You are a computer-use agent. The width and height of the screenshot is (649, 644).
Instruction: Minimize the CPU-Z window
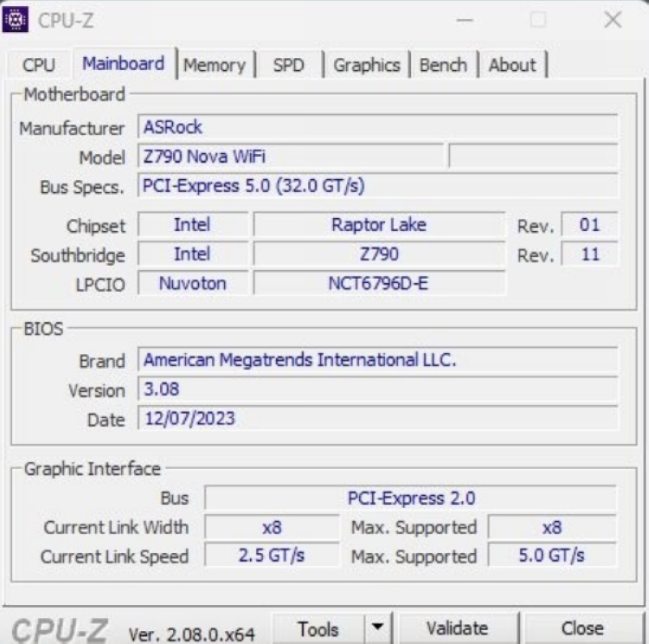tap(465, 19)
